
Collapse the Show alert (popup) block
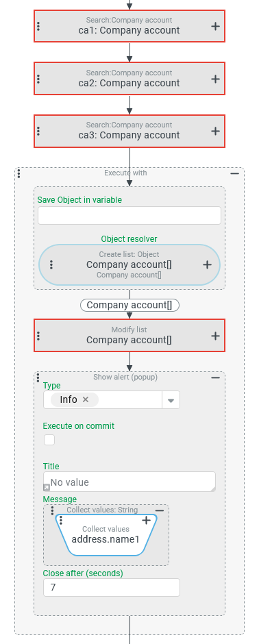point(216,377)
